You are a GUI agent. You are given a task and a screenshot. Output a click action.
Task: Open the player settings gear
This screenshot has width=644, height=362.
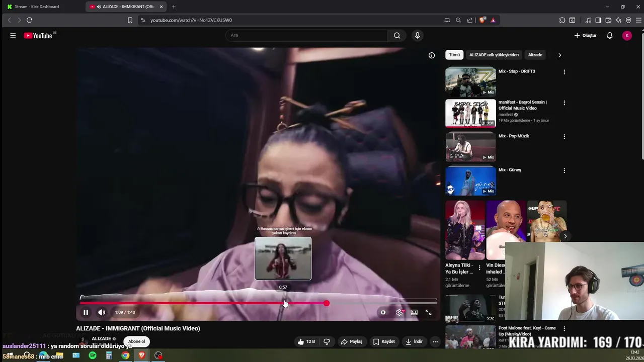399,312
